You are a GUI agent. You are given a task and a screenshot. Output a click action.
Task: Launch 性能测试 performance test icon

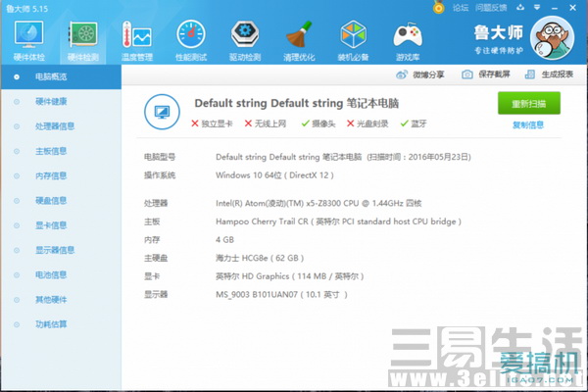[x=191, y=41]
